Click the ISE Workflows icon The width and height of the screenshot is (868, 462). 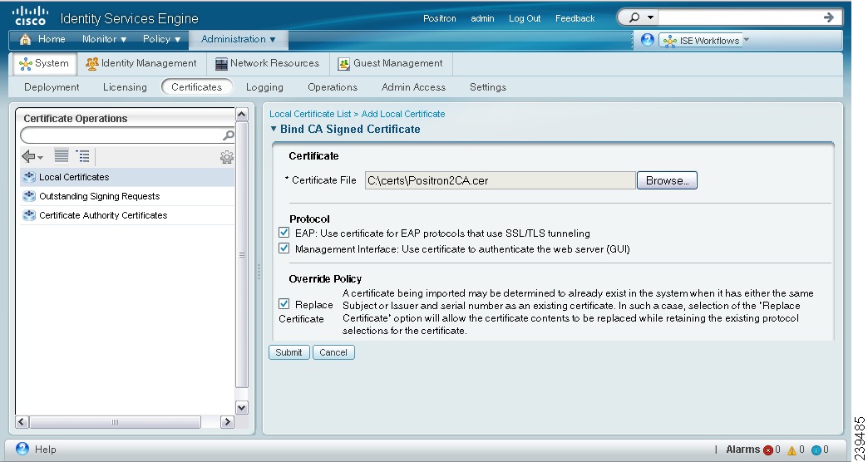pyautogui.click(x=670, y=41)
